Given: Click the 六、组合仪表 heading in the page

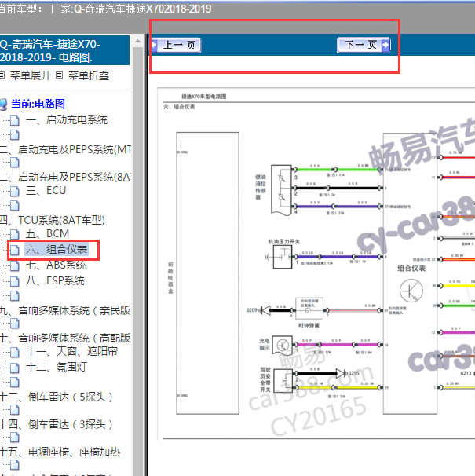Looking at the screenshot, I should pos(179,107).
